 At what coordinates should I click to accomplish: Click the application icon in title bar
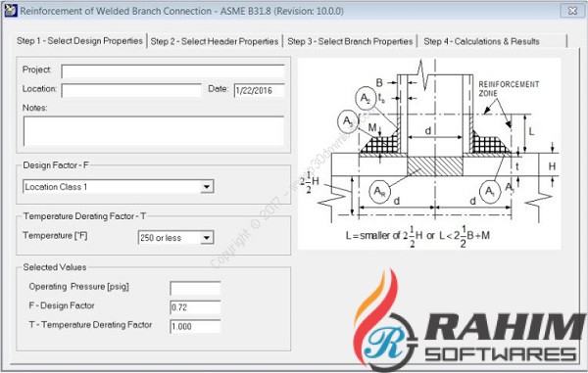[x=11, y=11]
